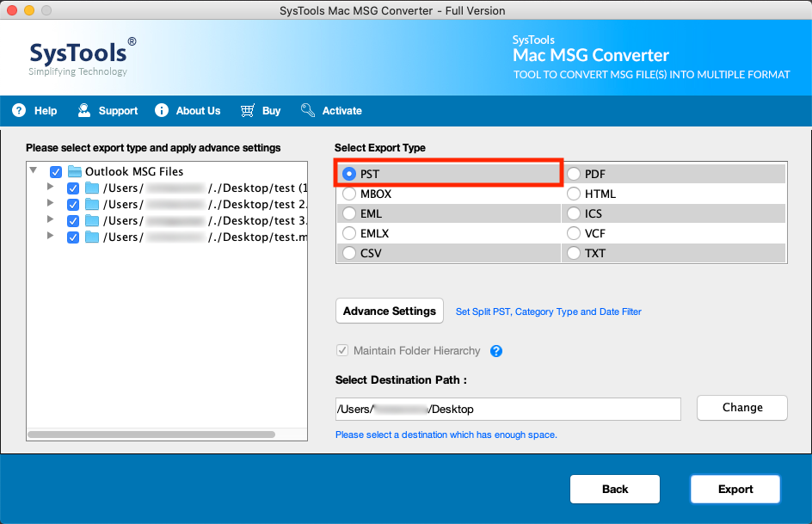This screenshot has width=812, height=524.
Task: Open the About Us menu item
Action: click(x=198, y=111)
